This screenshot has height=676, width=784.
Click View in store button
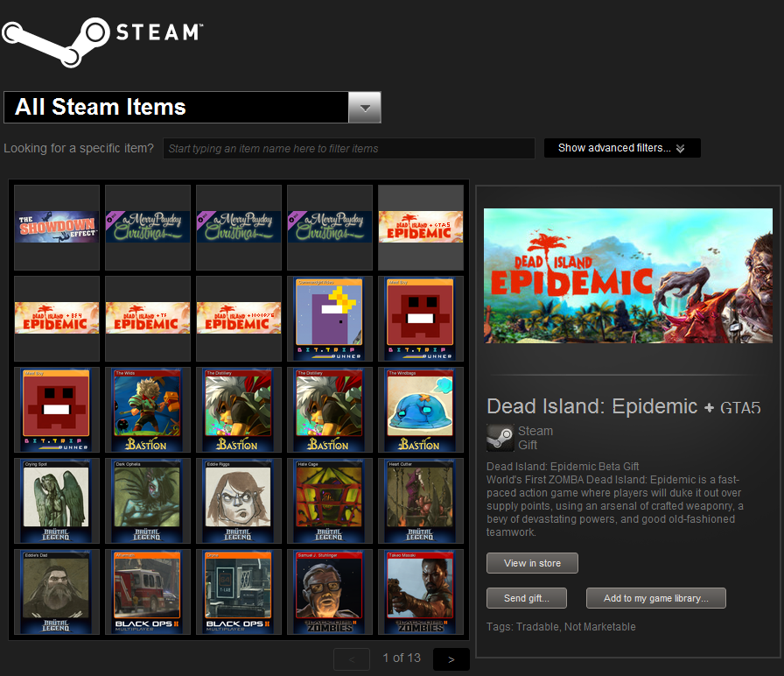(532, 563)
